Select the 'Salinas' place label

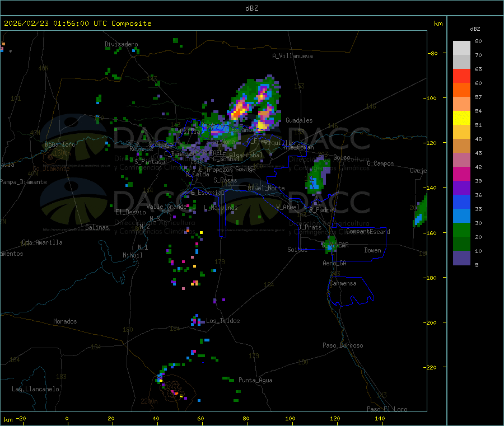pos(97,227)
